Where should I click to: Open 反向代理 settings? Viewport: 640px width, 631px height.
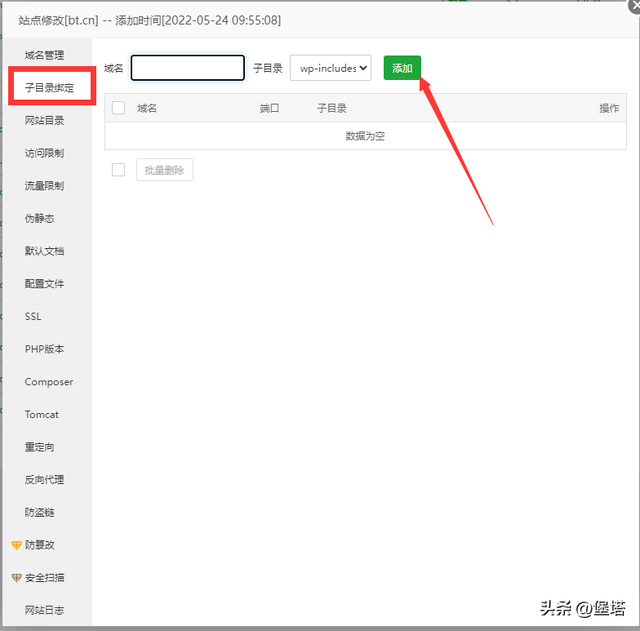[x=44, y=480]
